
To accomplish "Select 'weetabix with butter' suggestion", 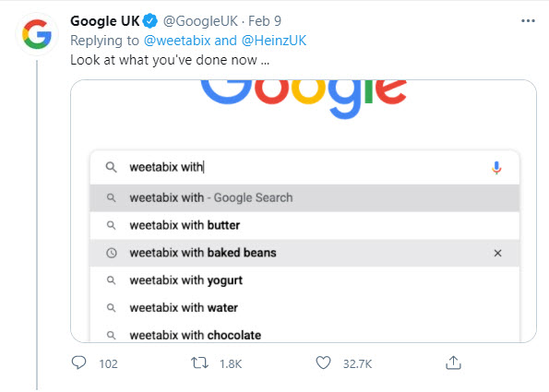I will tap(304, 225).
